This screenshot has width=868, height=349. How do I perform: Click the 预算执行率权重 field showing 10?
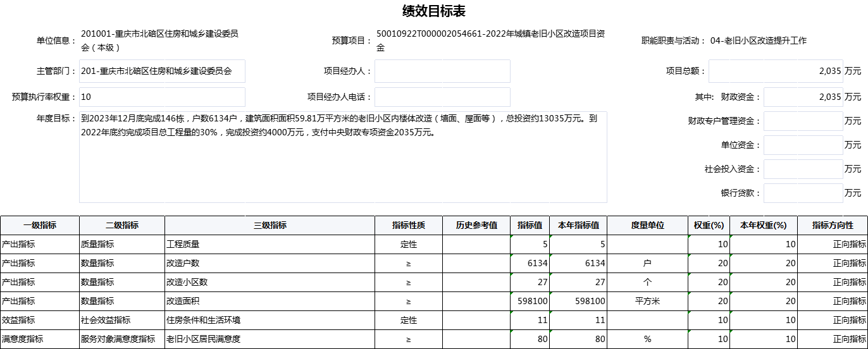(x=162, y=97)
